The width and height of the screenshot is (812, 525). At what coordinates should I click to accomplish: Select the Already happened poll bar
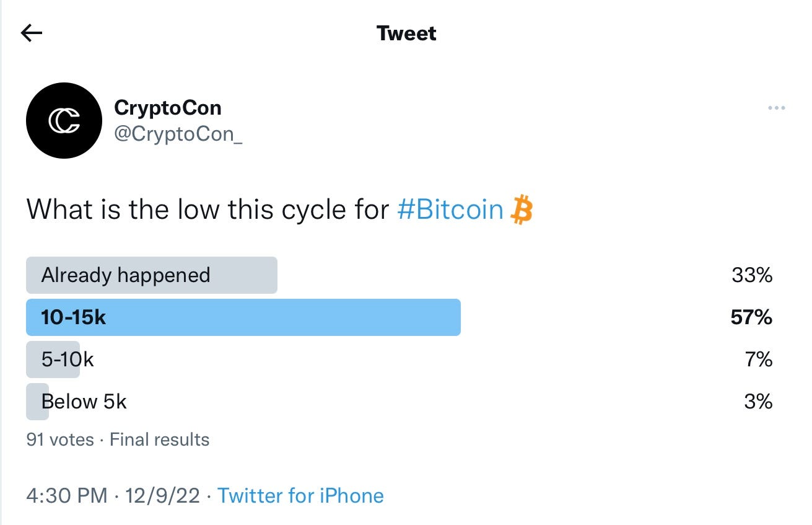click(x=152, y=275)
